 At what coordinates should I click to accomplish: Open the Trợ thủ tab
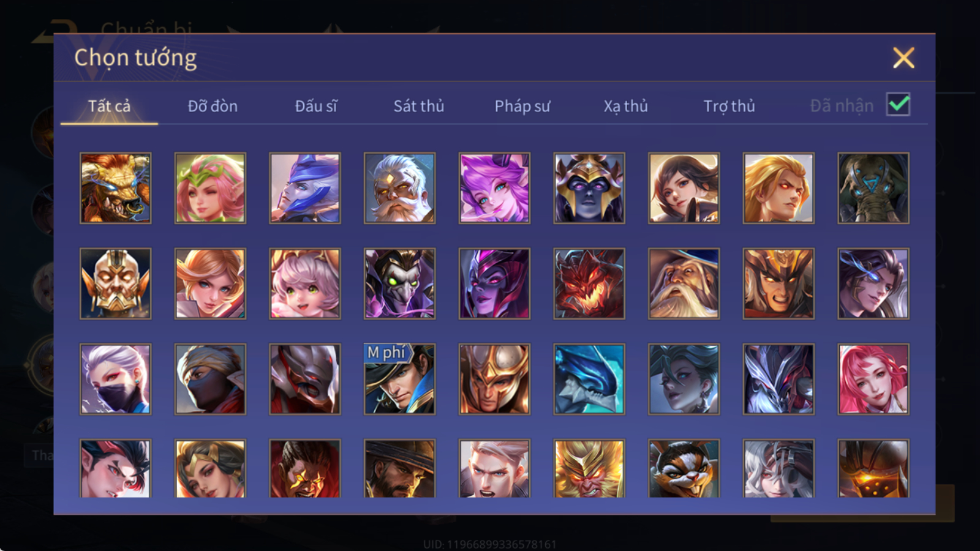pyautogui.click(x=729, y=106)
